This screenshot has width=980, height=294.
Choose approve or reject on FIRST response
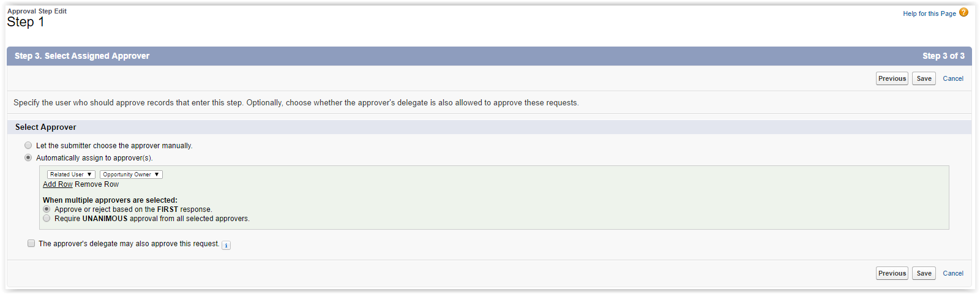[47, 209]
